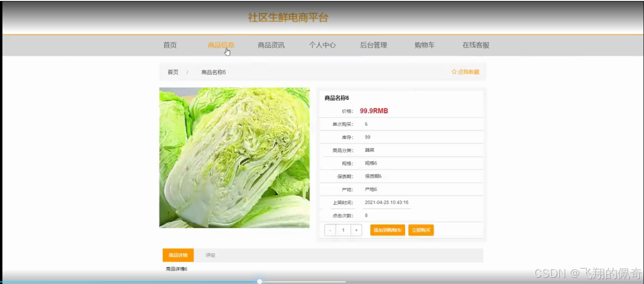Click the 保质期6 shelf life value
Screen dimensions: 644x284
pos(373,176)
